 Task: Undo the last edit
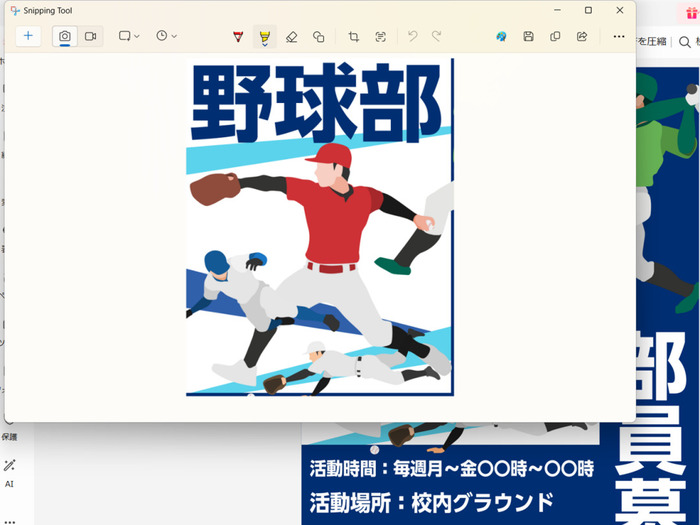coord(413,37)
